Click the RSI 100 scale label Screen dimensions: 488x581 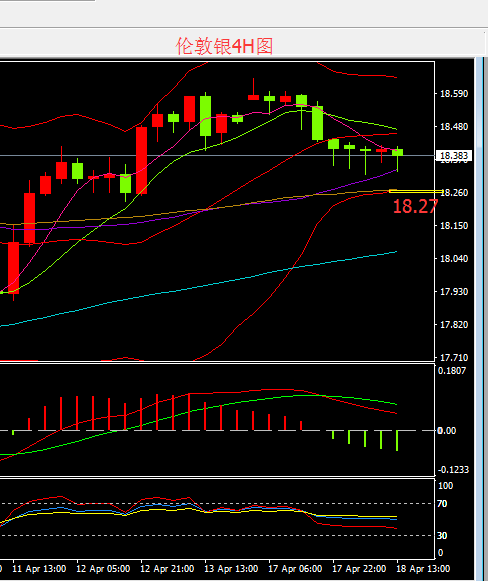click(x=445, y=486)
